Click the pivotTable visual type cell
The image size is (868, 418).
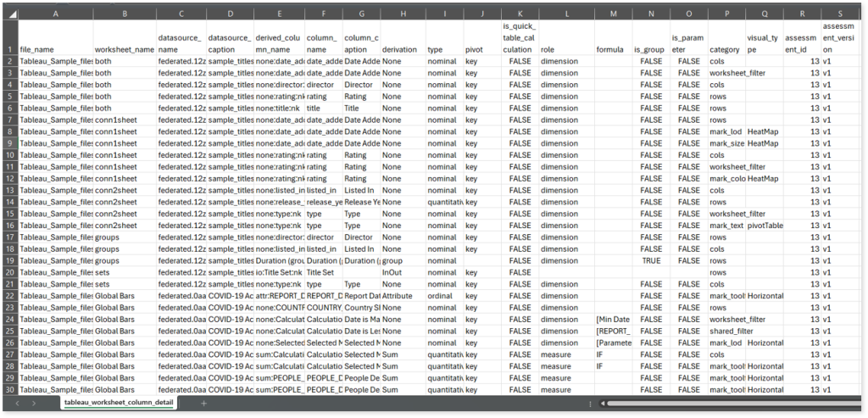(x=765, y=226)
